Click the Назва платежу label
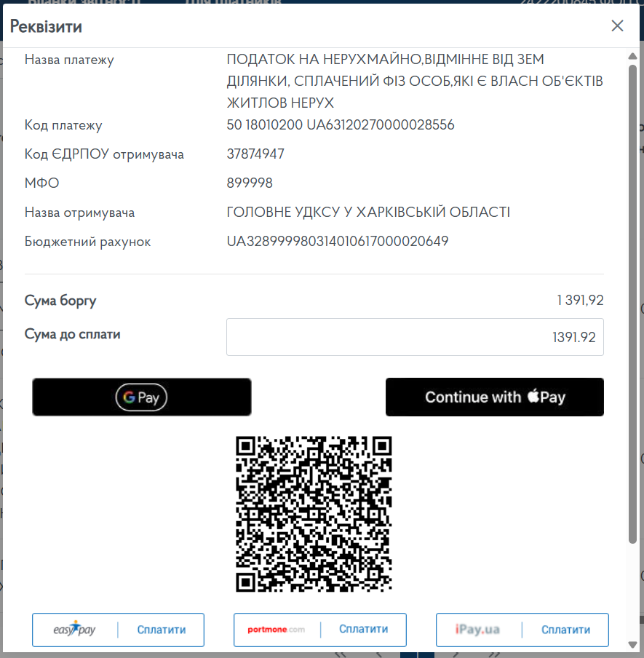Image resolution: width=644 pixels, height=658 pixels. (x=69, y=60)
